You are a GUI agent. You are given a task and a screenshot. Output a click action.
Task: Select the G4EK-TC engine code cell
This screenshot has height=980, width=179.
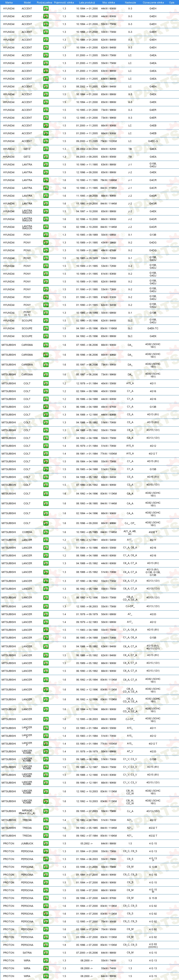point(153,328)
